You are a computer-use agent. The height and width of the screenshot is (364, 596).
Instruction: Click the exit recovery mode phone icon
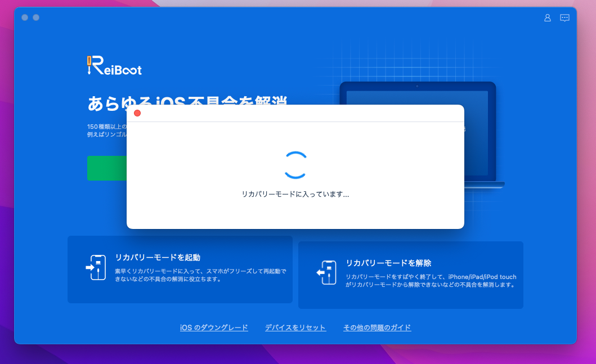(326, 272)
